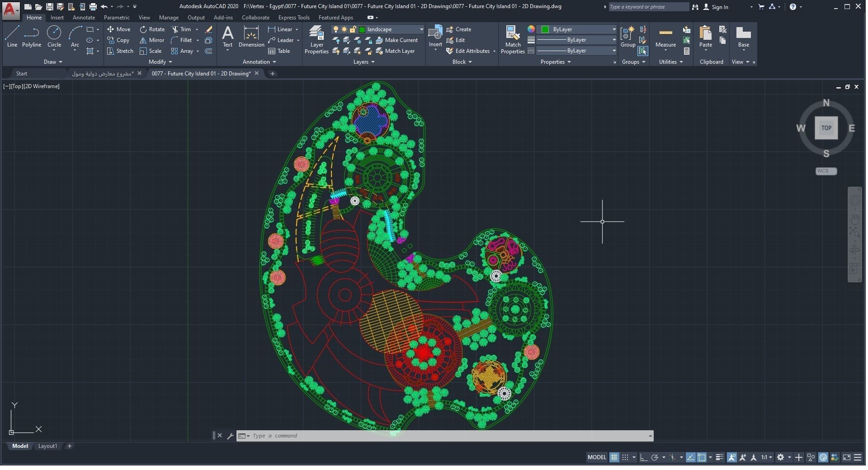
Task: Switch to the Layout1 tab
Action: [47, 446]
